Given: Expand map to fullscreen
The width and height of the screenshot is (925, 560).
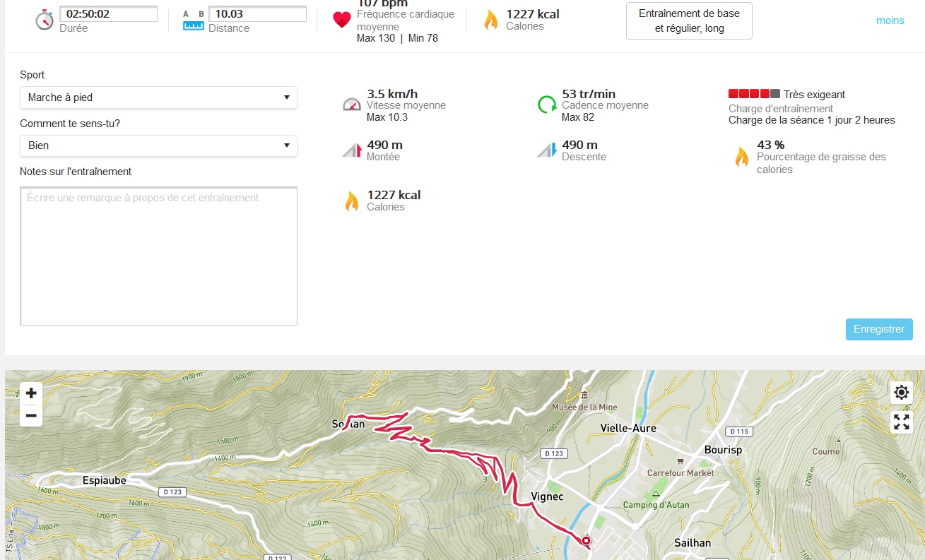Looking at the screenshot, I should 901,422.
